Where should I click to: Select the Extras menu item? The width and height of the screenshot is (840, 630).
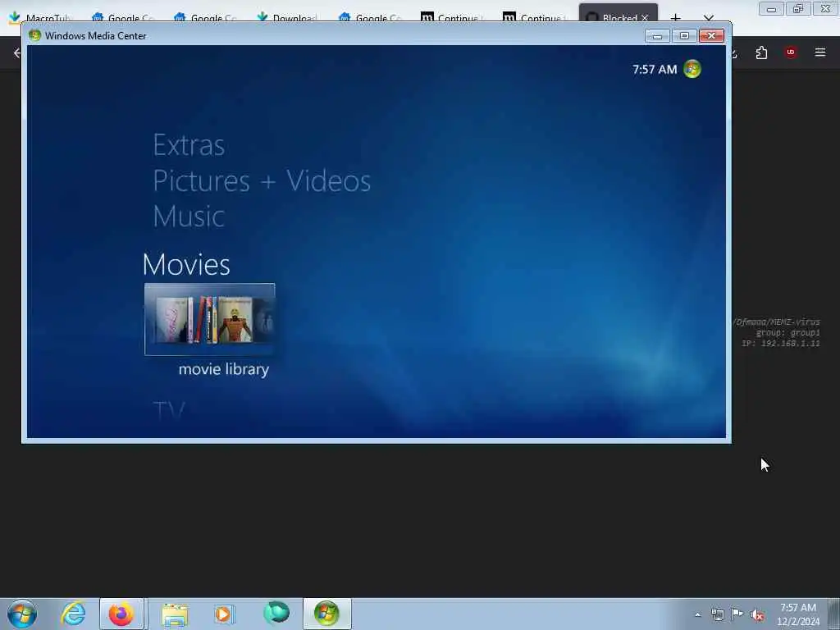189,144
